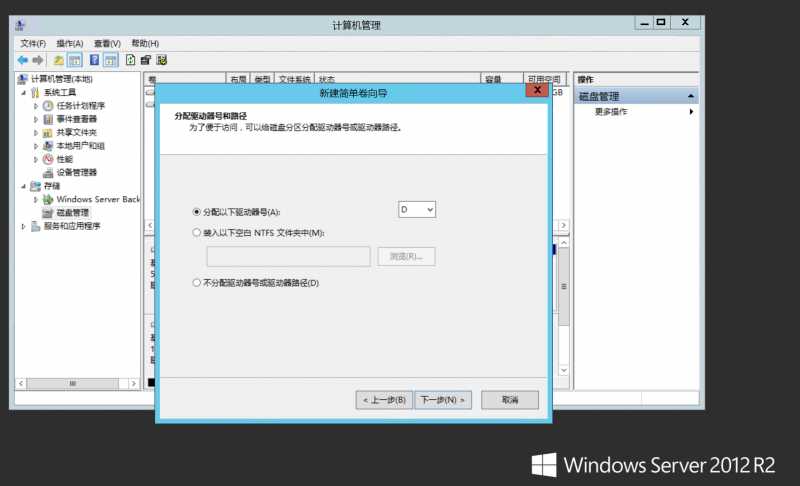Collapse the 磁盘管理 section in 操作 pane
The image size is (800, 486).
tap(691, 96)
